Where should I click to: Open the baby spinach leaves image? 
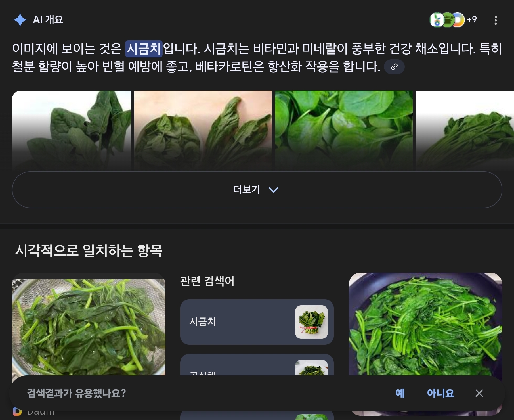click(x=344, y=131)
